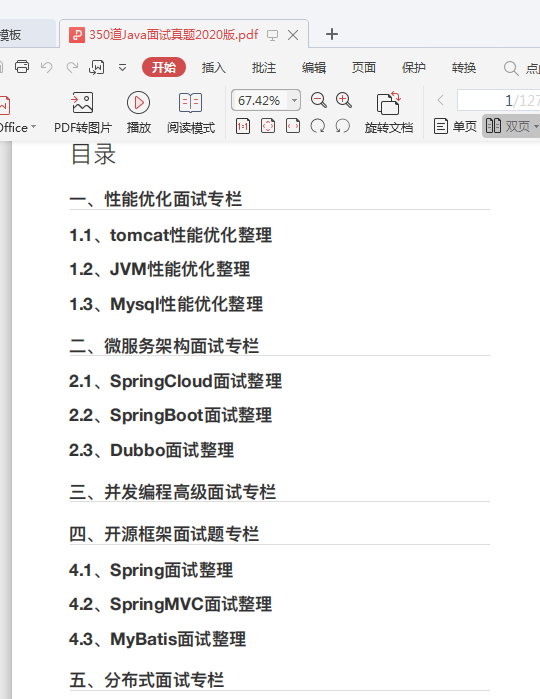The image size is (540, 699).
Task: Enter 阅读模式 reading mode
Action: tap(191, 113)
